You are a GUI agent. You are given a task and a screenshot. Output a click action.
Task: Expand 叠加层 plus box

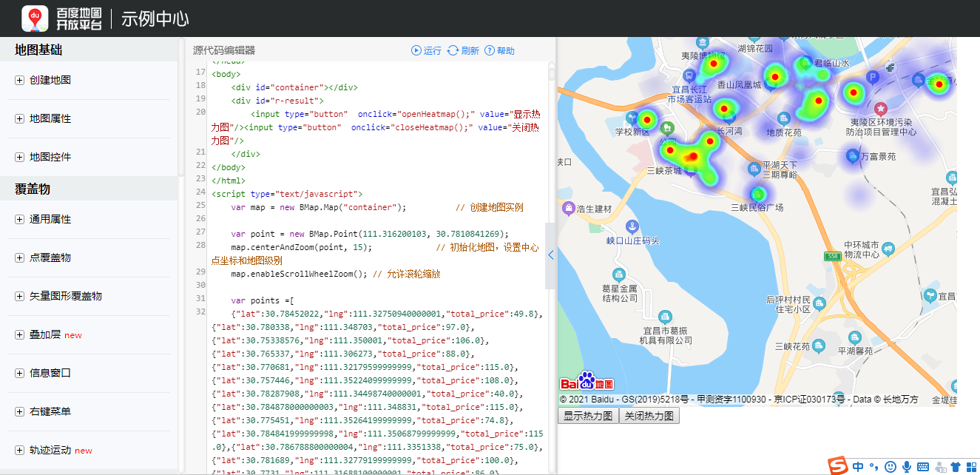pyautogui.click(x=20, y=334)
